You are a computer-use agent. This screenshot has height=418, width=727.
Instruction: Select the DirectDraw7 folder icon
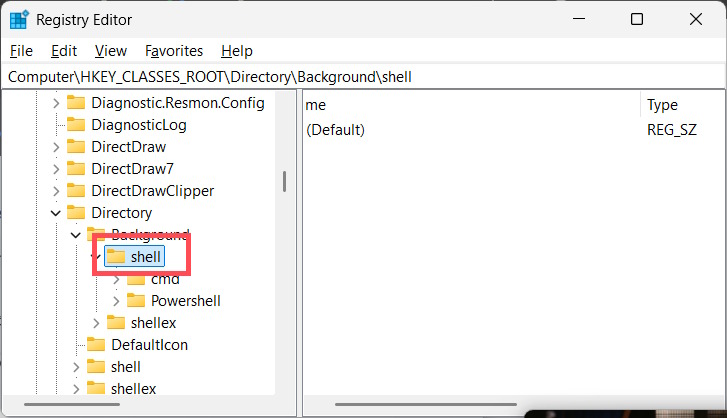point(76,169)
